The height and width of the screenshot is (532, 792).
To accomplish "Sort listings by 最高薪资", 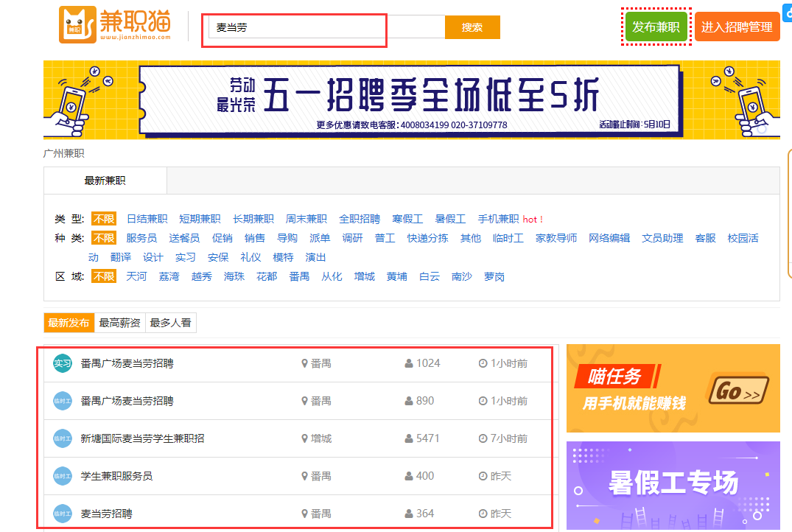I will pyautogui.click(x=119, y=323).
